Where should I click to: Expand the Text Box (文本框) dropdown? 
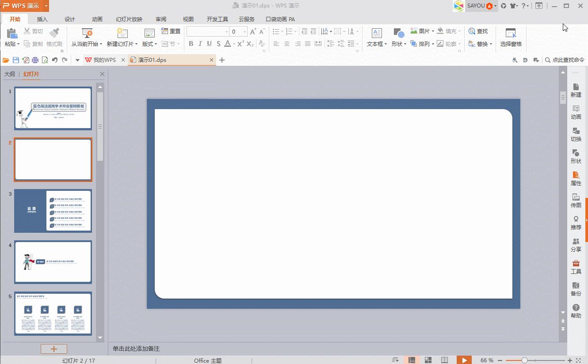pos(377,44)
